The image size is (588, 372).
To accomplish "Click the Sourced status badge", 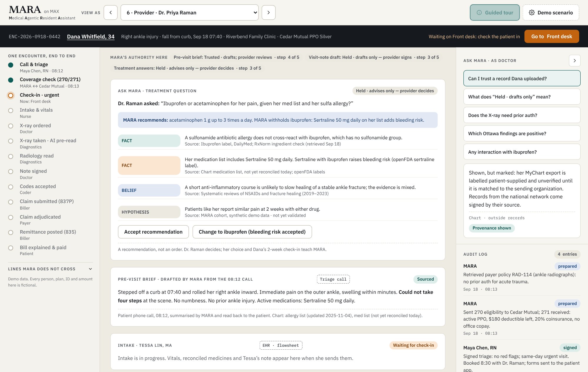I will click(425, 279).
